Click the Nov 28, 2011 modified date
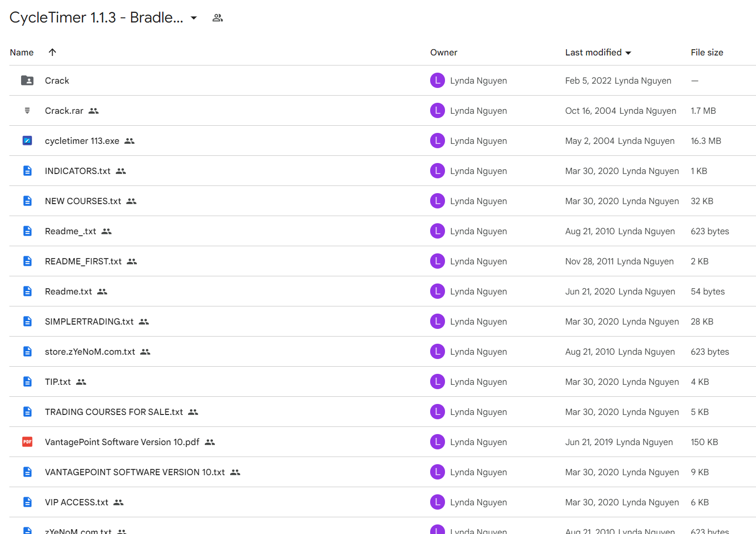756x534 pixels. (x=589, y=262)
